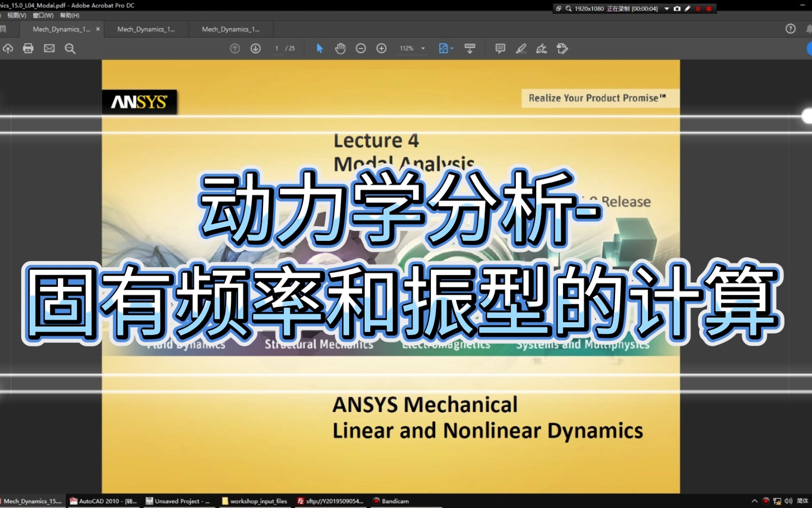This screenshot has height=508, width=812.
Task: Open the Comment bubble tool
Action: coord(500,48)
